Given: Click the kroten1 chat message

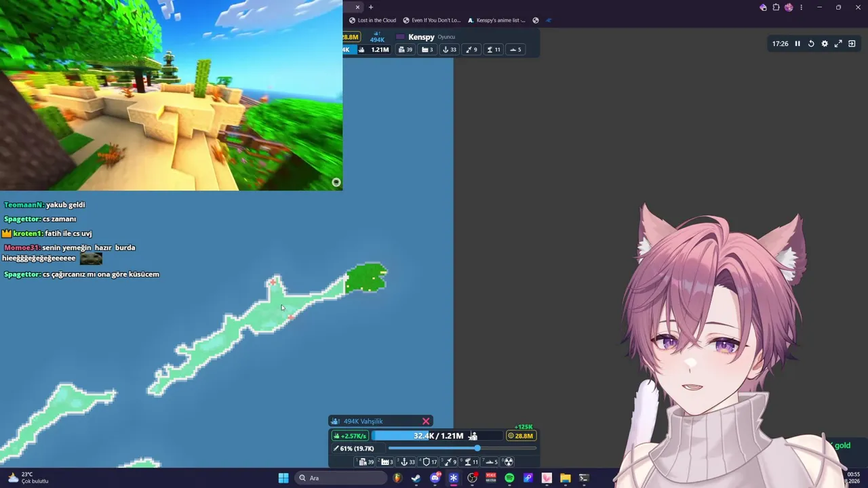Looking at the screenshot, I should pos(47,233).
